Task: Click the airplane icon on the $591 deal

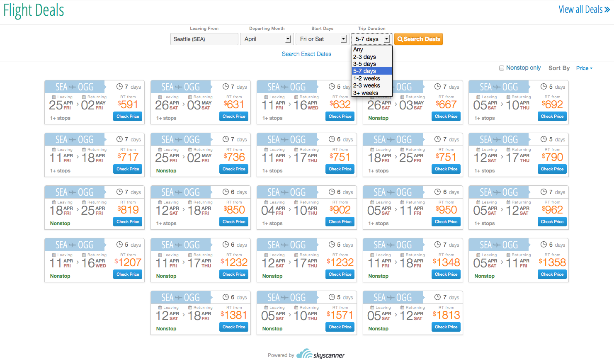Action: tap(73, 87)
